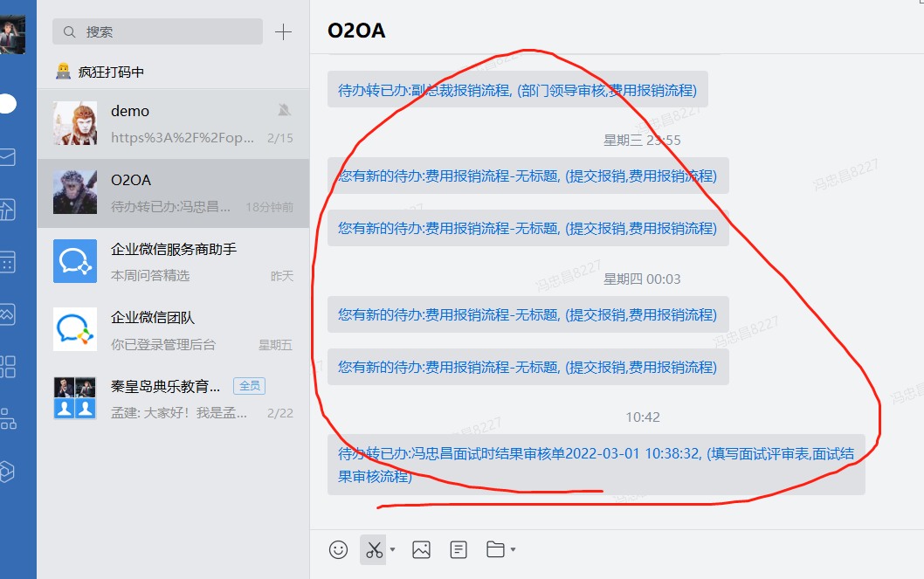Open the mail icon in sidebar

8,157
